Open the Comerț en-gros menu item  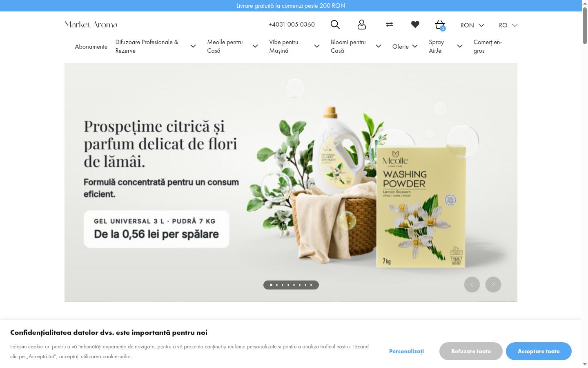coord(488,46)
